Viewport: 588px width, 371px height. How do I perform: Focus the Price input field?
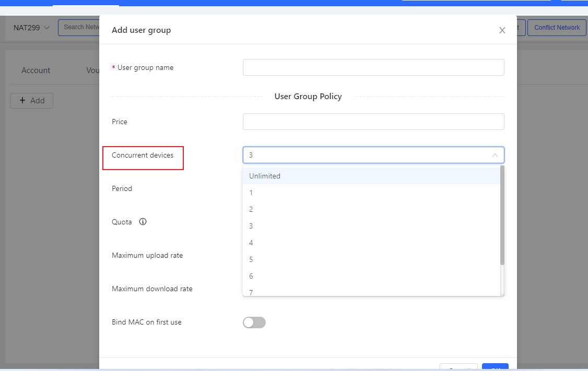pyautogui.click(x=373, y=122)
